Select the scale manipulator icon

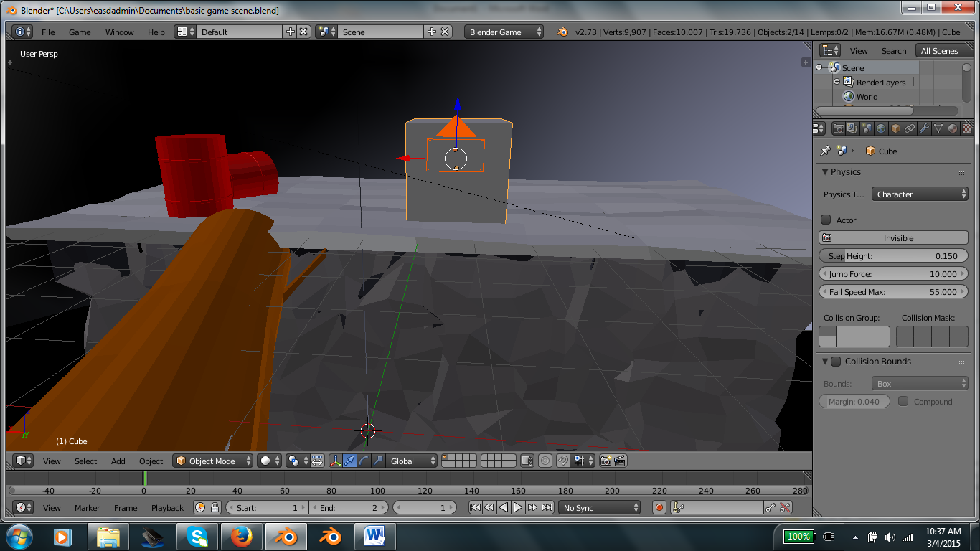pyautogui.click(x=378, y=461)
